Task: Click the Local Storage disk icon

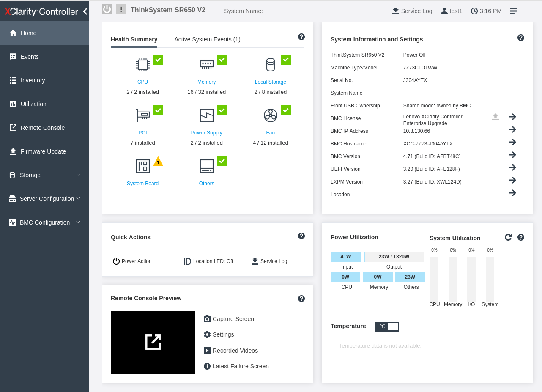Action: [271, 64]
